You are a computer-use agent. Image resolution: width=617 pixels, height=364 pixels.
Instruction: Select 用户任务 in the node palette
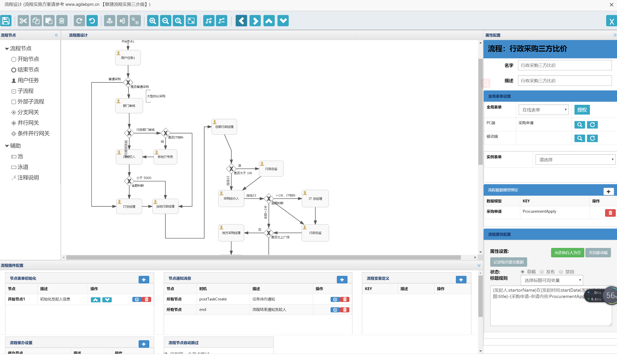point(25,80)
